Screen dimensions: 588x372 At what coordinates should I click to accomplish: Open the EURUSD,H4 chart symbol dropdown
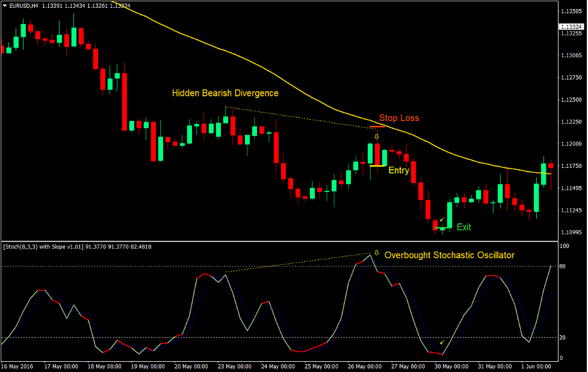[x=6, y=5]
